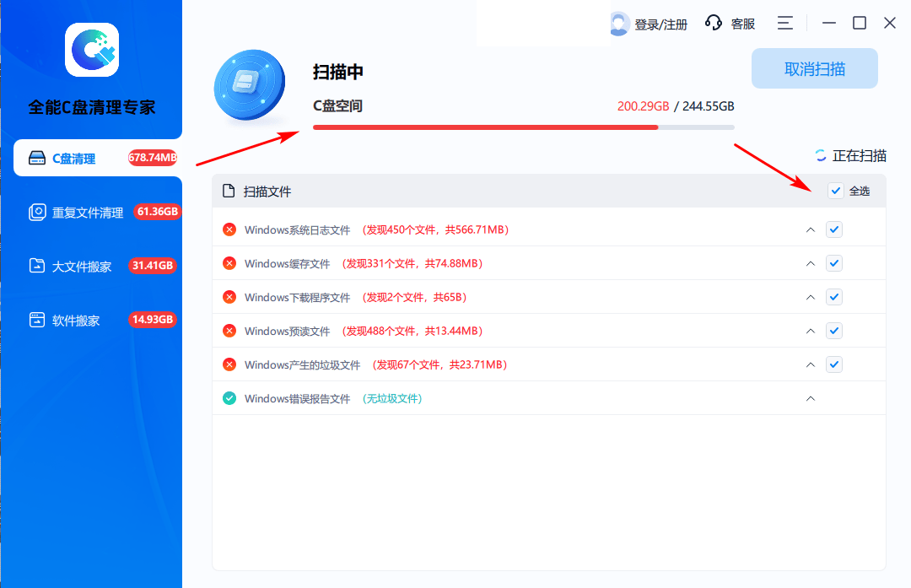Click the user avatar icon for login
Image resolution: width=911 pixels, height=588 pixels.
619,24
